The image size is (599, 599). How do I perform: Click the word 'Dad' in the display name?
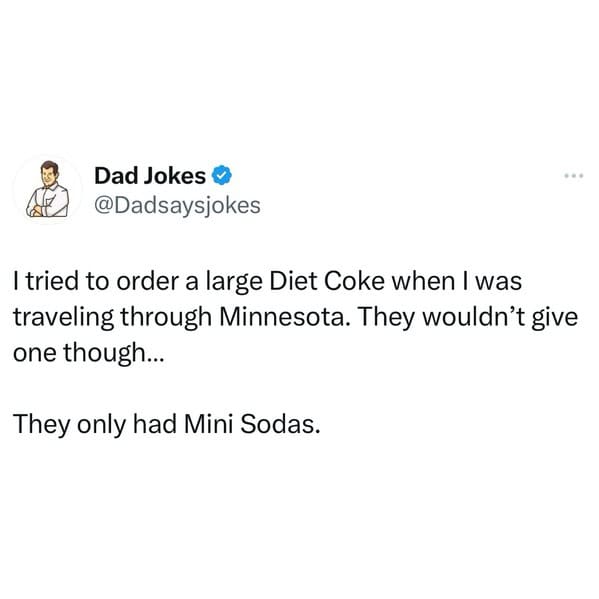tap(116, 176)
